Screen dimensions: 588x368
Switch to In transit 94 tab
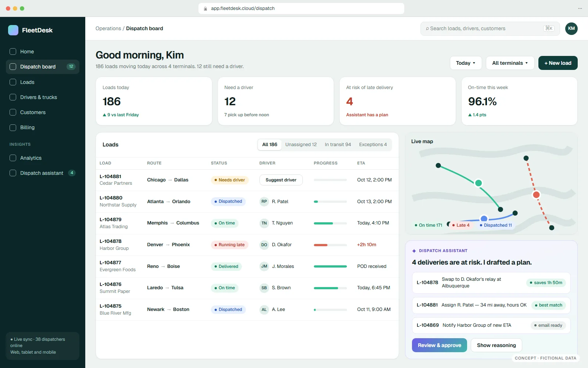(338, 145)
